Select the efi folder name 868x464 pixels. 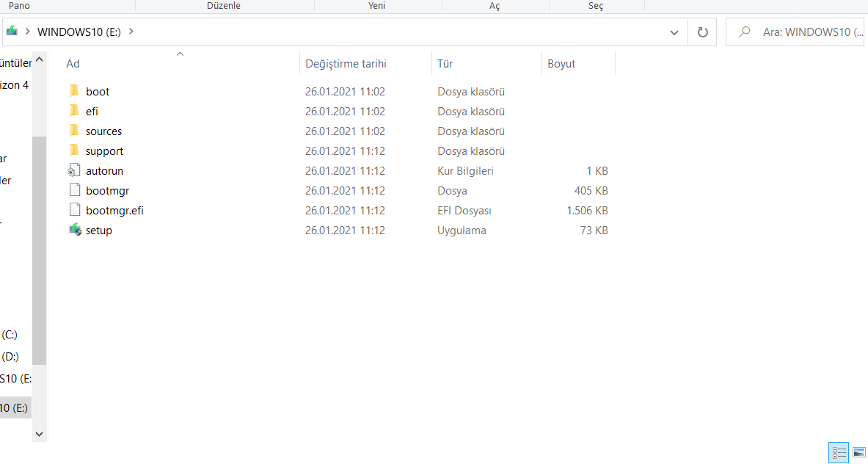click(x=92, y=112)
